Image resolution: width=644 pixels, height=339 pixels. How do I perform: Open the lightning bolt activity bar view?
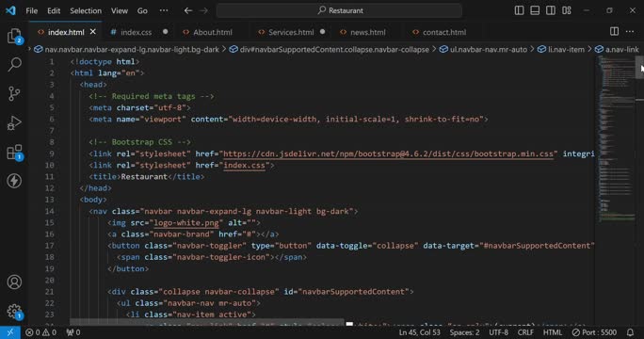pyautogui.click(x=14, y=181)
